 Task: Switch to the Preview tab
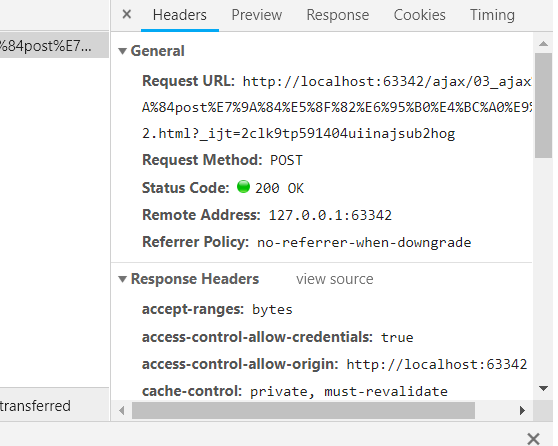click(257, 15)
